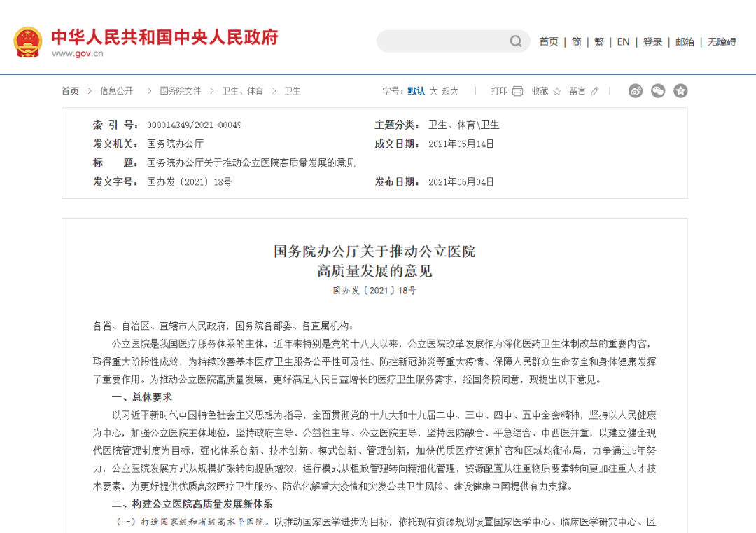Viewport: 756px width, 533px height.
Task: Switch to Traditional Chinese via 繁
Action: coord(599,42)
